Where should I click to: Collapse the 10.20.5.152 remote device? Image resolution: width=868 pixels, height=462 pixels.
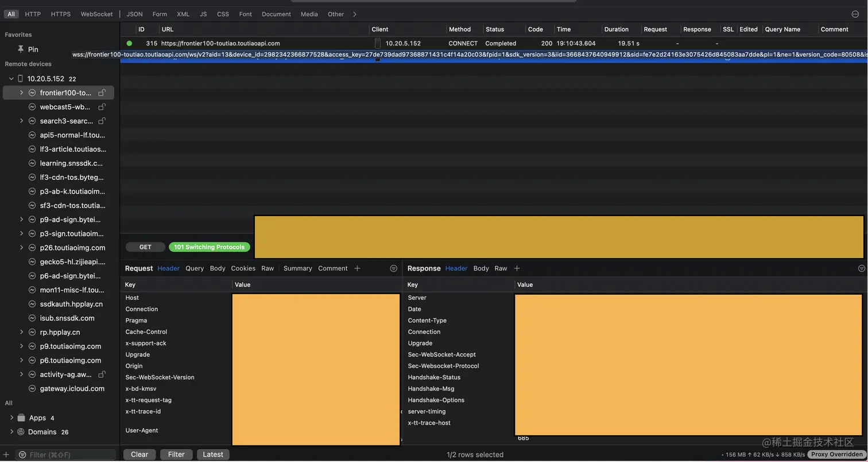point(11,79)
